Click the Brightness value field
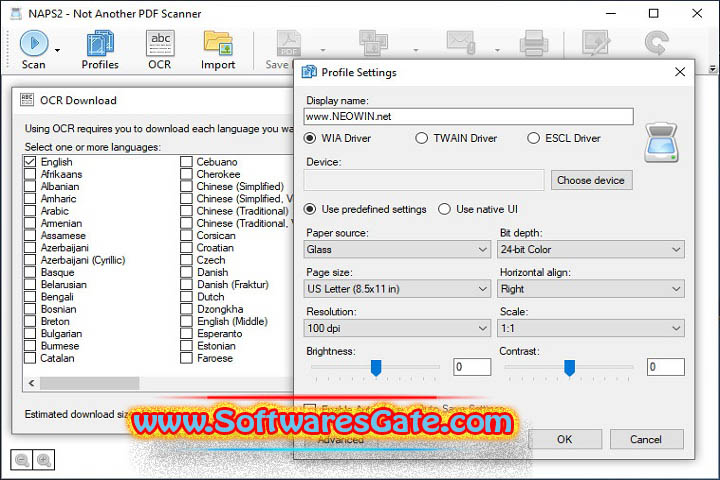Image resolution: width=720 pixels, height=480 pixels. (x=472, y=367)
